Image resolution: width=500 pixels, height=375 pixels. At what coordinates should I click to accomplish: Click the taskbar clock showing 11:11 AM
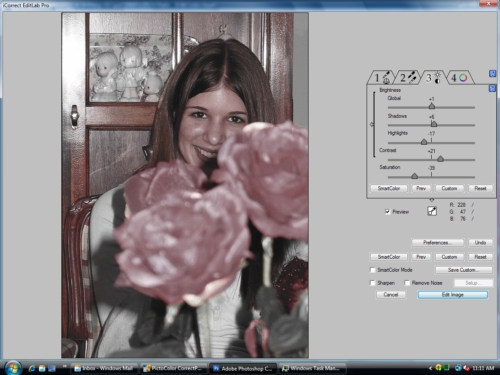pyautogui.click(x=483, y=368)
